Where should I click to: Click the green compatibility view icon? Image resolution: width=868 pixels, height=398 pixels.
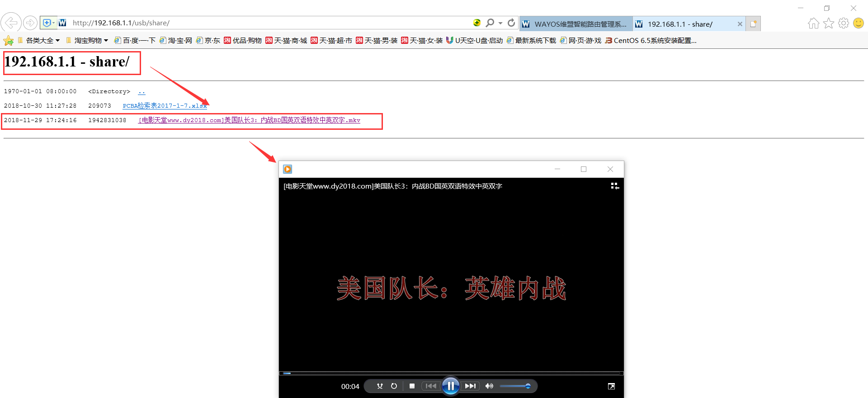tap(477, 23)
